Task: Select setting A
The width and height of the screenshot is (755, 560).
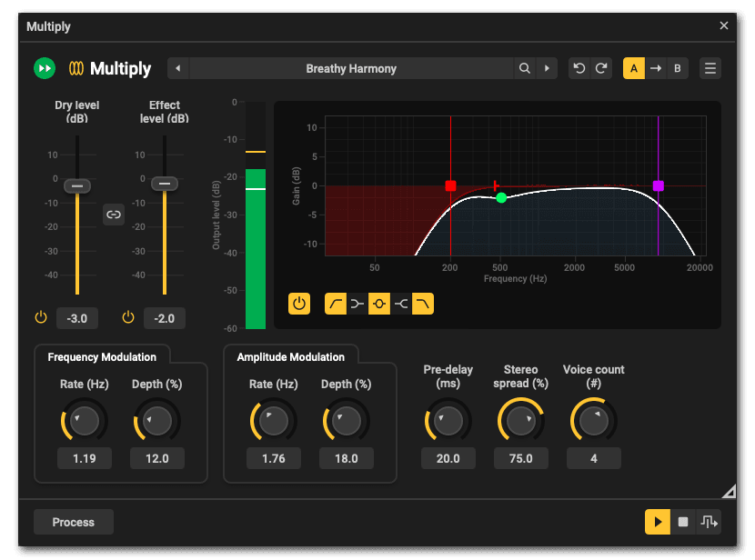Action: pyautogui.click(x=634, y=68)
